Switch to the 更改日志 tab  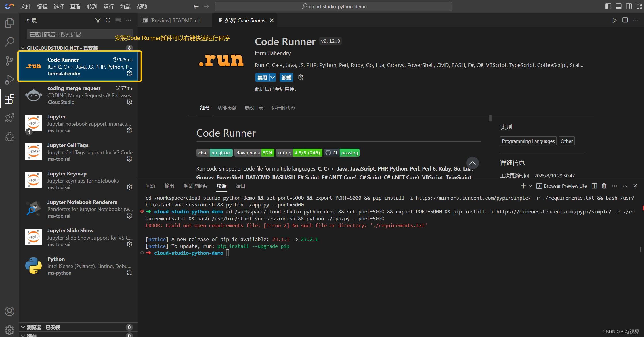pos(254,108)
